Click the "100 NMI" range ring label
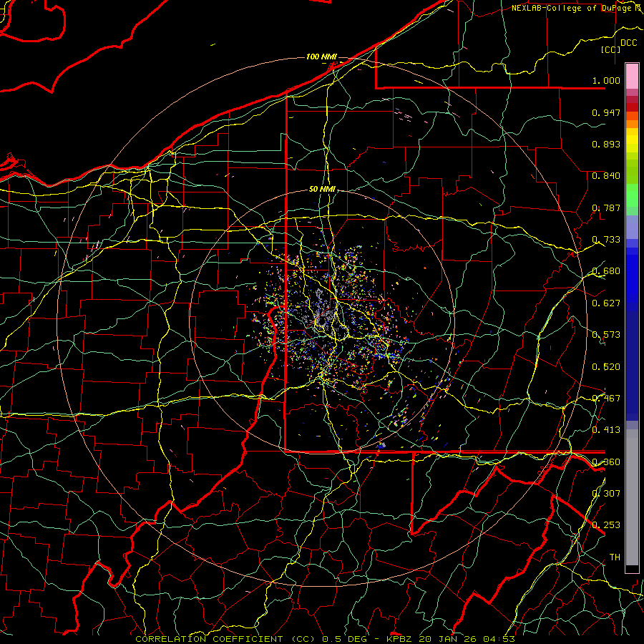The width and height of the screenshot is (644, 644). 321,57
